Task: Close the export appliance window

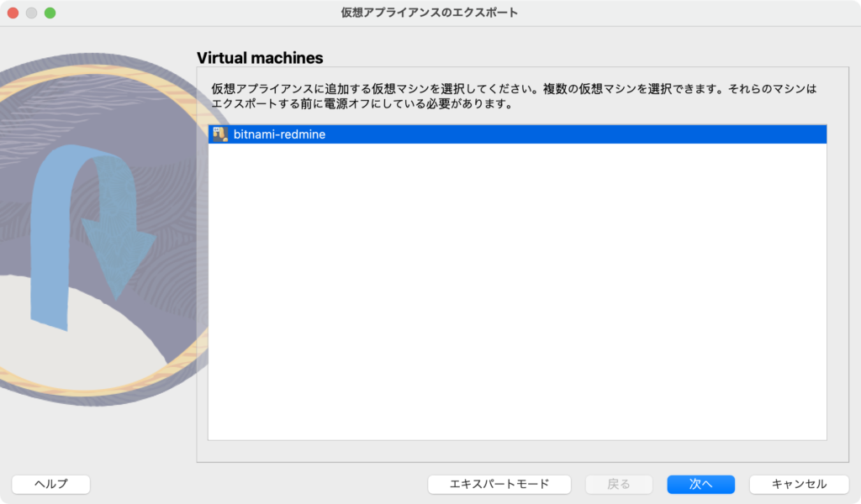Action: [x=13, y=13]
